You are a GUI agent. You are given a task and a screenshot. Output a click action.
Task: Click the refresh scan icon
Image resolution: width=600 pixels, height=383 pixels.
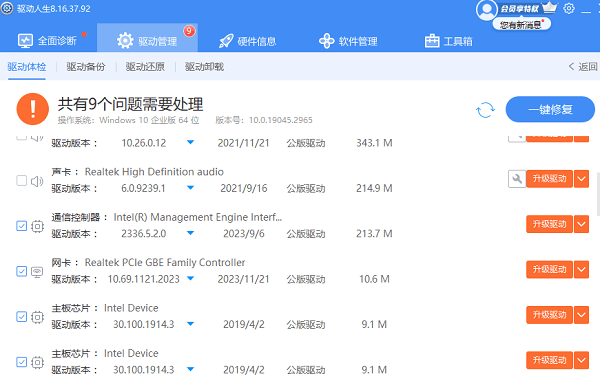click(485, 110)
